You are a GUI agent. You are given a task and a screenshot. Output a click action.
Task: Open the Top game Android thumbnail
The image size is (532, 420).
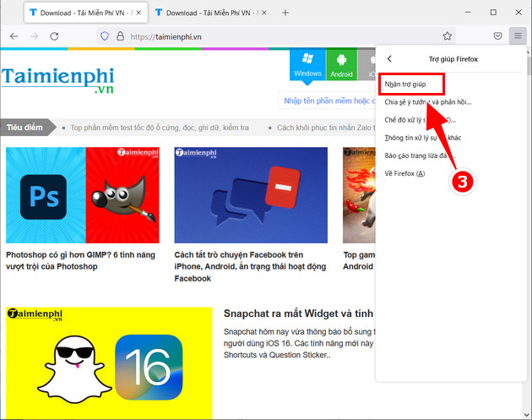pyautogui.click(x=359, y=195)
